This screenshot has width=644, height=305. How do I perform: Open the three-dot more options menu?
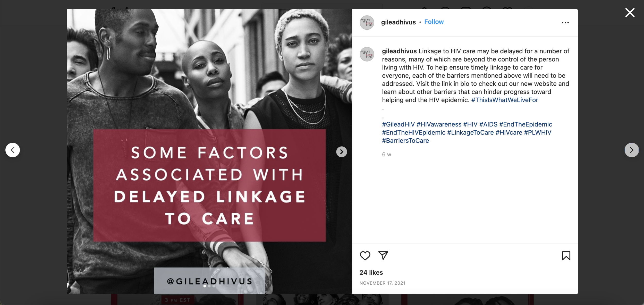pyautogui.click(x=565, y=23)
